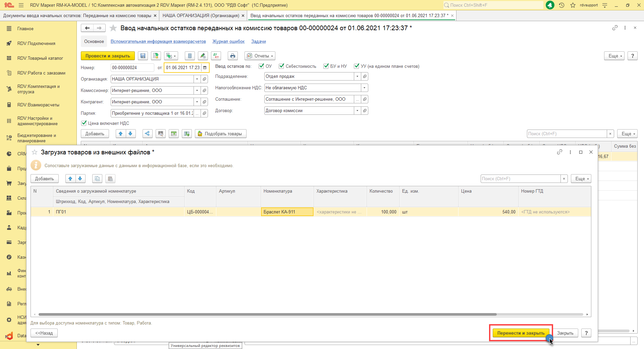644x349 pixels.
Task: Expand the Организация dropdown
Action: pos(197,79)
